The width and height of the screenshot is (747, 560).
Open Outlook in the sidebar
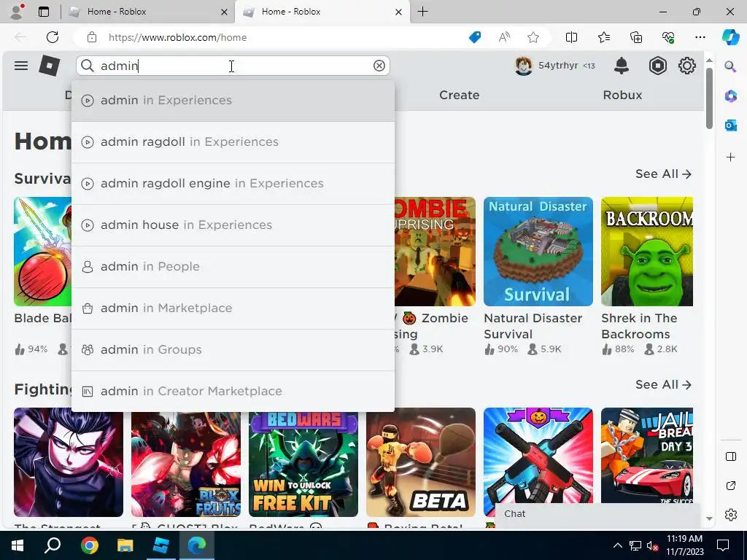[730, 125]
